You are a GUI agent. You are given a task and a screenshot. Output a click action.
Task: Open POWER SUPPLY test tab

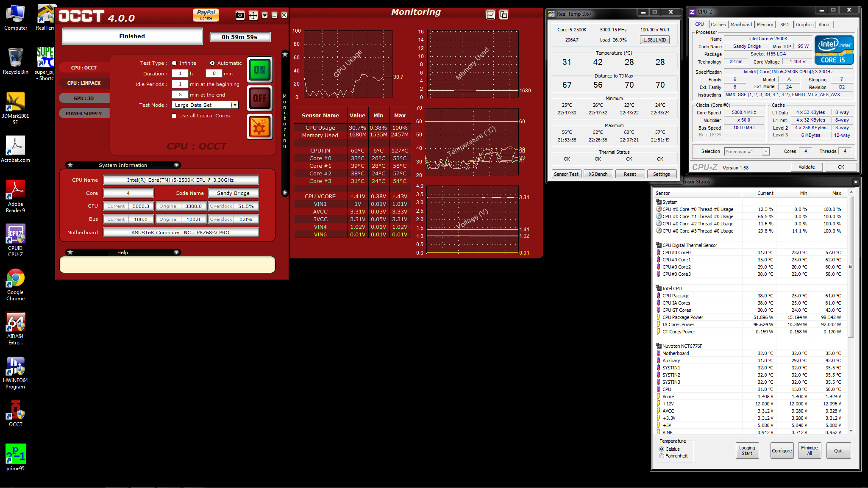tap(84, 114)
